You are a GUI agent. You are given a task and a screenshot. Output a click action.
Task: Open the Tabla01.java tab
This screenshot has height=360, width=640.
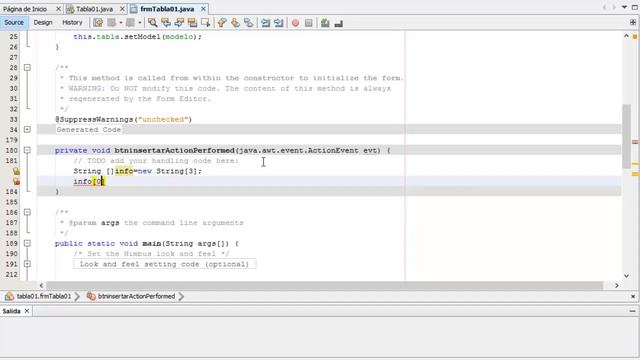(x=94, y=9)
